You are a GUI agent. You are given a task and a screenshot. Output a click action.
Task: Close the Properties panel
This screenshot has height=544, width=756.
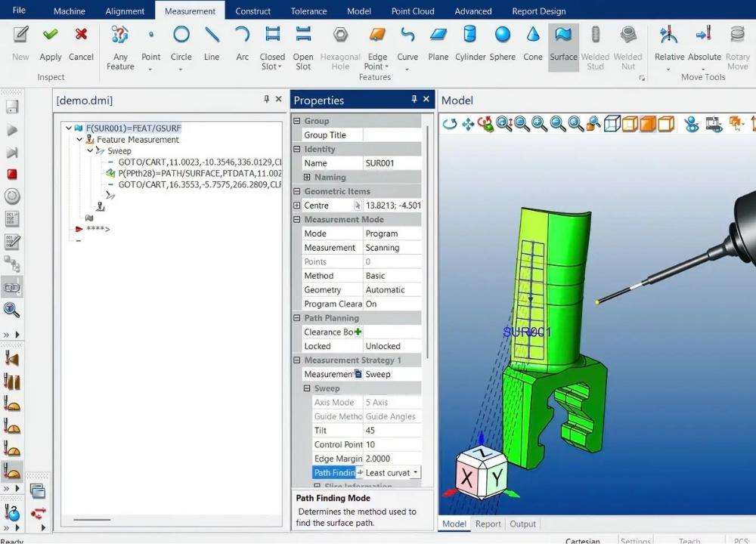pyautogui.click(x=426, y=99)
